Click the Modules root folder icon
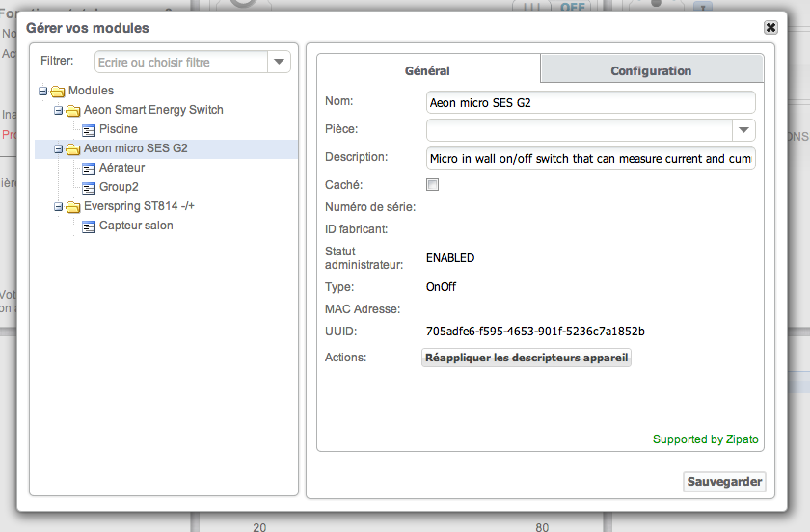The image size is (810, 532). (x=58, y=91)
